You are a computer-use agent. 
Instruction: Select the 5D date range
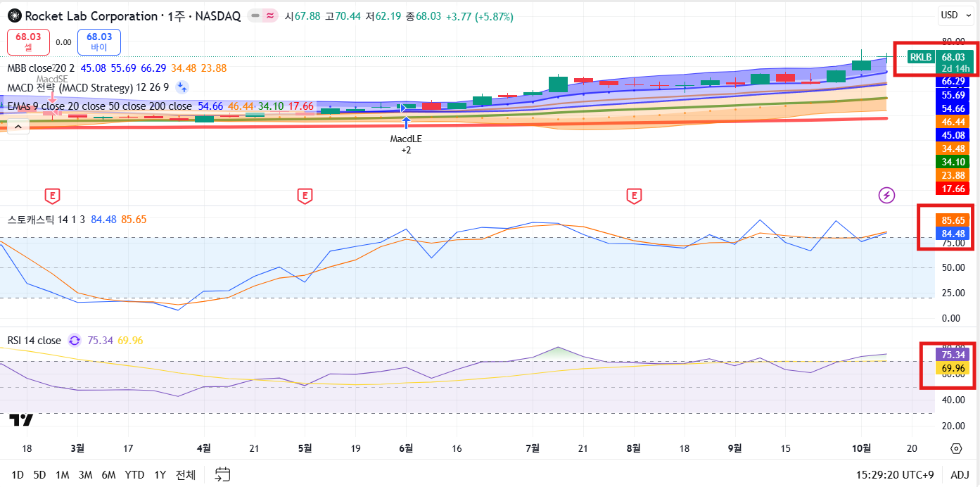coord(39,475)
